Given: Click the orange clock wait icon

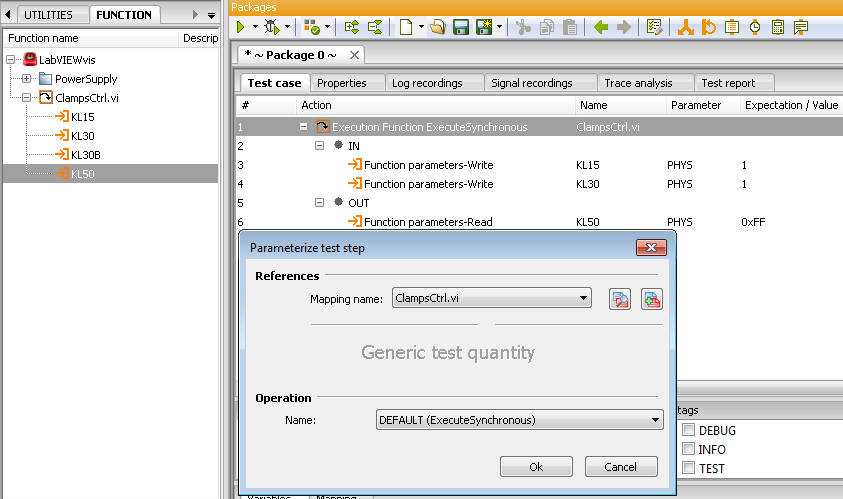Looking at the screenshot, I should pyautogui.click(x=755, y=27).
